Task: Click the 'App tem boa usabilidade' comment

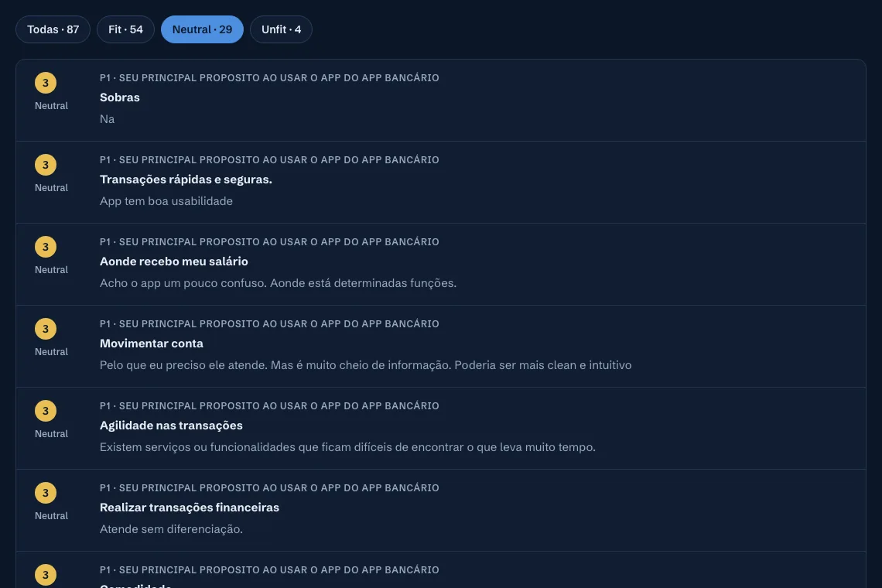Action: point(166,201)
